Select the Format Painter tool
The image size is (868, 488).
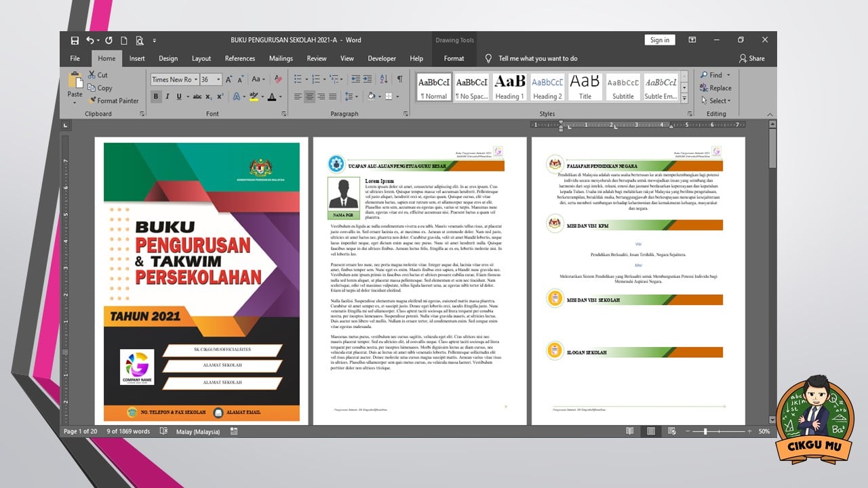(x=113, y=101)
